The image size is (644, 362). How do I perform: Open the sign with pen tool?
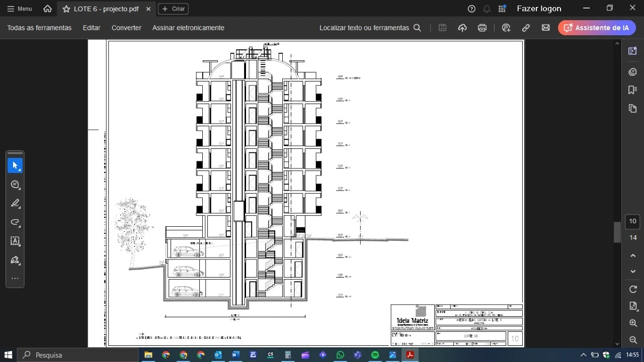click(15, 260)
